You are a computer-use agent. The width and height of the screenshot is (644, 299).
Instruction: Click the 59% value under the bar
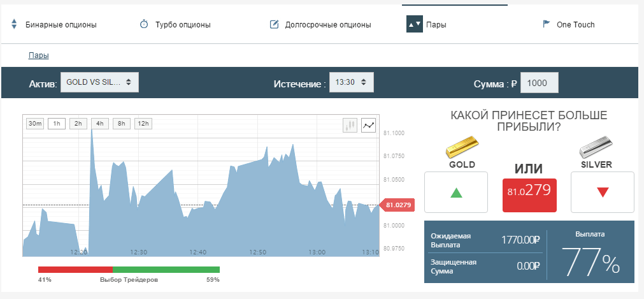pyautogui.click(x=213, y=280)
